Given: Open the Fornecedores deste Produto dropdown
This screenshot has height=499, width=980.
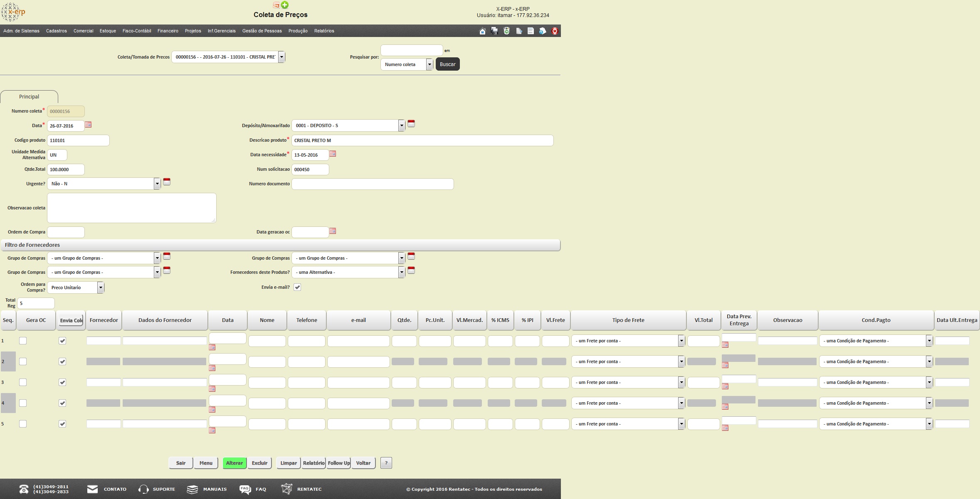Looking at the screenshot, I should click(348, 272).
